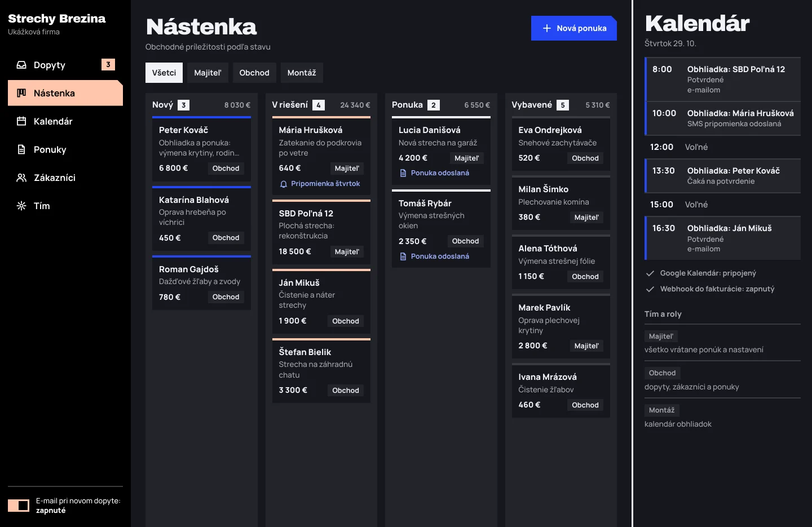Click document icon on Lucia Danišová card

point(403,173)
